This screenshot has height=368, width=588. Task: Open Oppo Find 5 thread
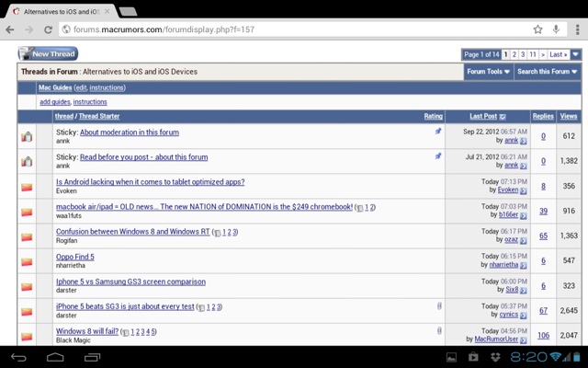click(75, 257)
